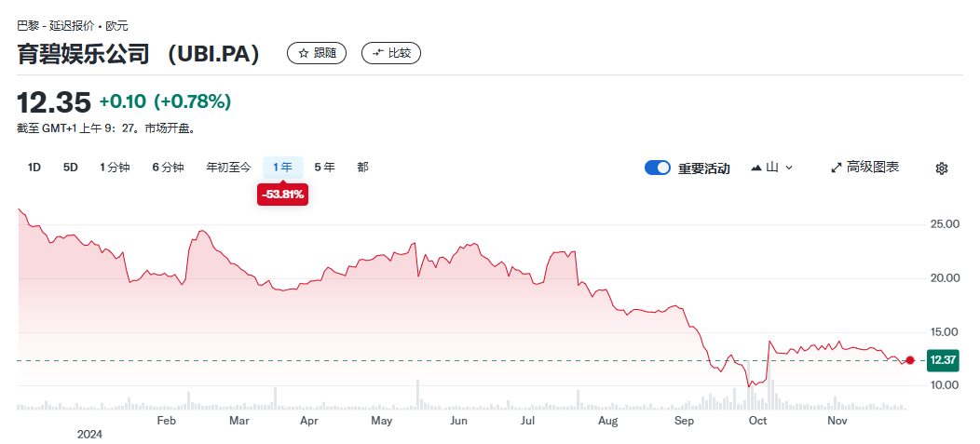Open chart settings gear icon
Screen dimensions: 980x444
coord(941,168)
